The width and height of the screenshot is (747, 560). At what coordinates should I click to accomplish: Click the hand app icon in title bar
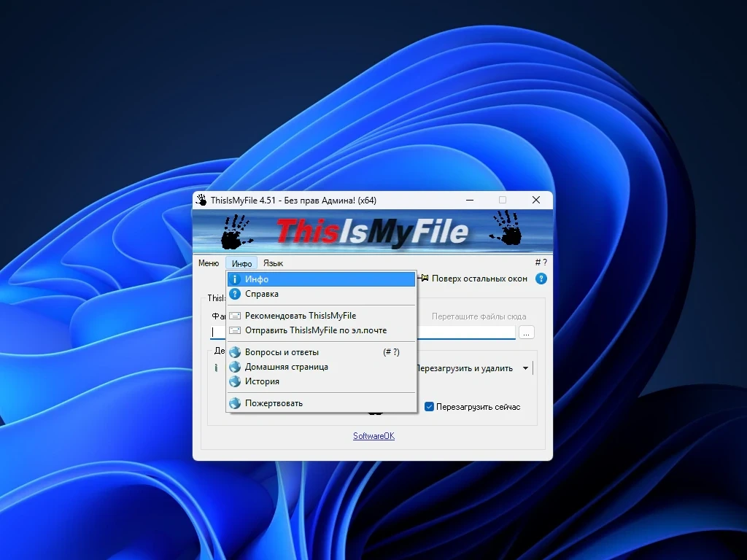coord(202,200)
